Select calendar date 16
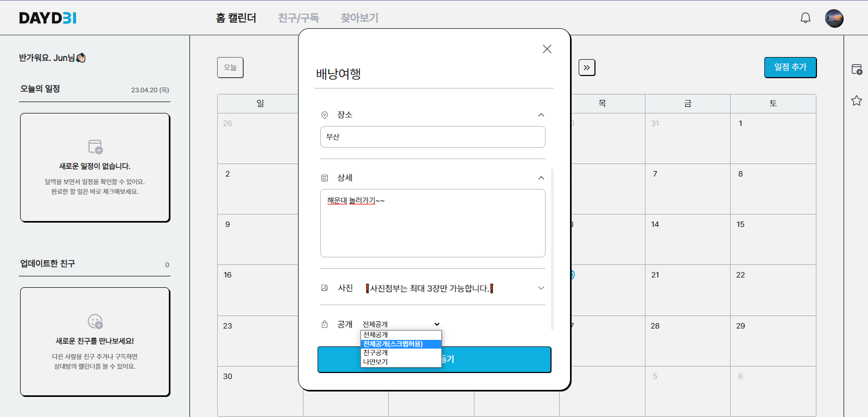 click(227, 275)
